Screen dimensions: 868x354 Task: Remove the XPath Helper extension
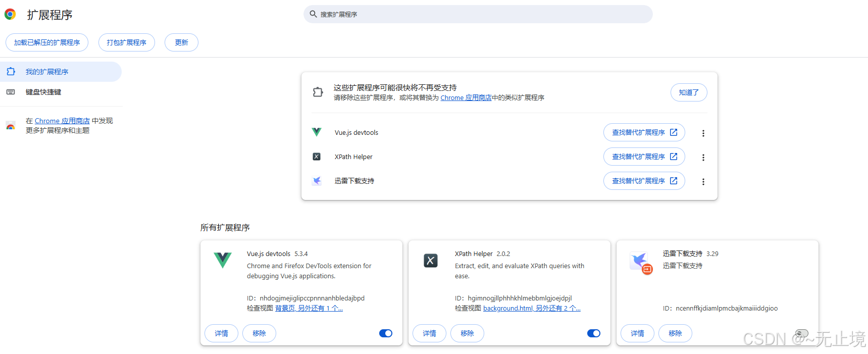coord(467,333)
